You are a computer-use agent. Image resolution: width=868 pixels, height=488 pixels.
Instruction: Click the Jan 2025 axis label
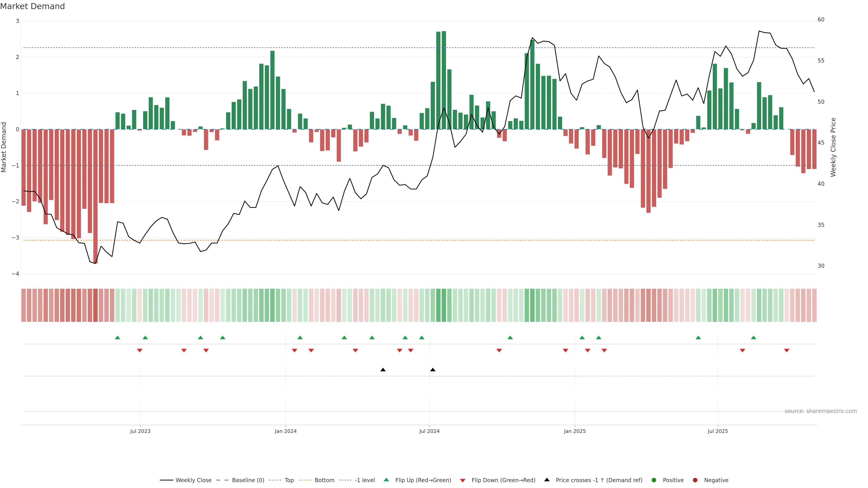click(x=575, y=432)
